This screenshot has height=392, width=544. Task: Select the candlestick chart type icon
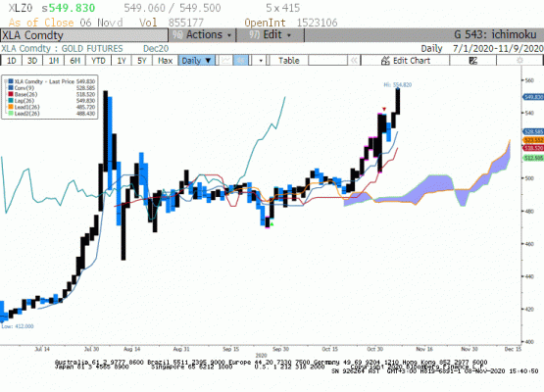tap(241, 61)
